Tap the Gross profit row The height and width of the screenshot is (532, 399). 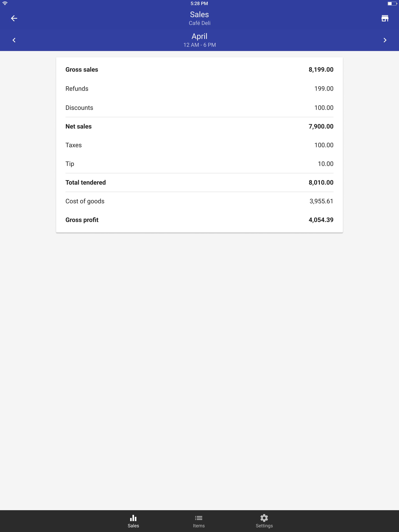coord(199,220)
